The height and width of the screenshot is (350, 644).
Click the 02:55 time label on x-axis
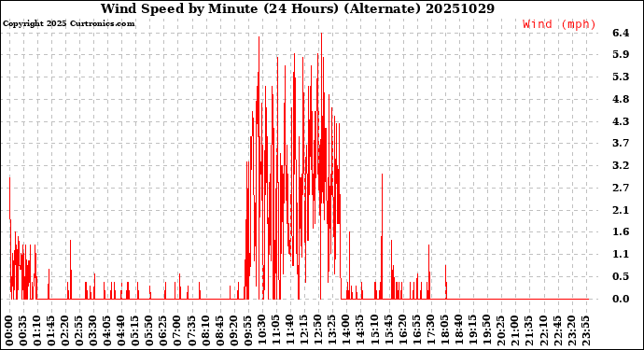pyautogui.click(x=79, y=331)
